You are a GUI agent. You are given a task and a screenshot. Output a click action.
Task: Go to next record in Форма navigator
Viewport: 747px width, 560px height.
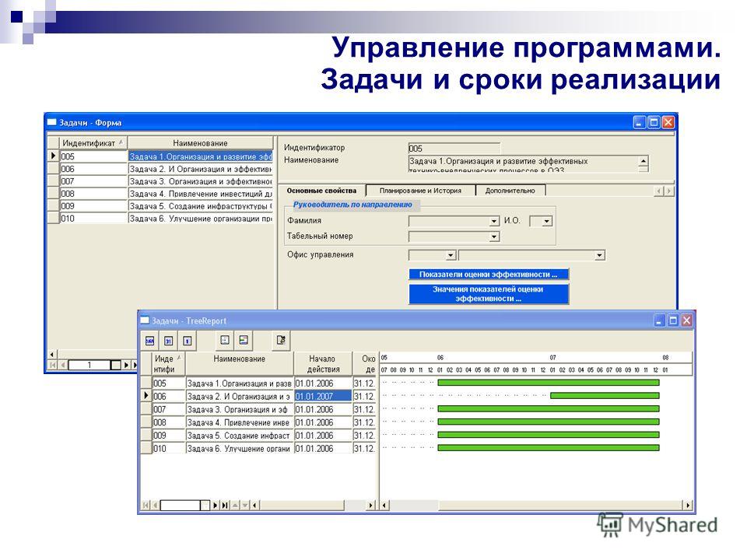pos(126,366)
